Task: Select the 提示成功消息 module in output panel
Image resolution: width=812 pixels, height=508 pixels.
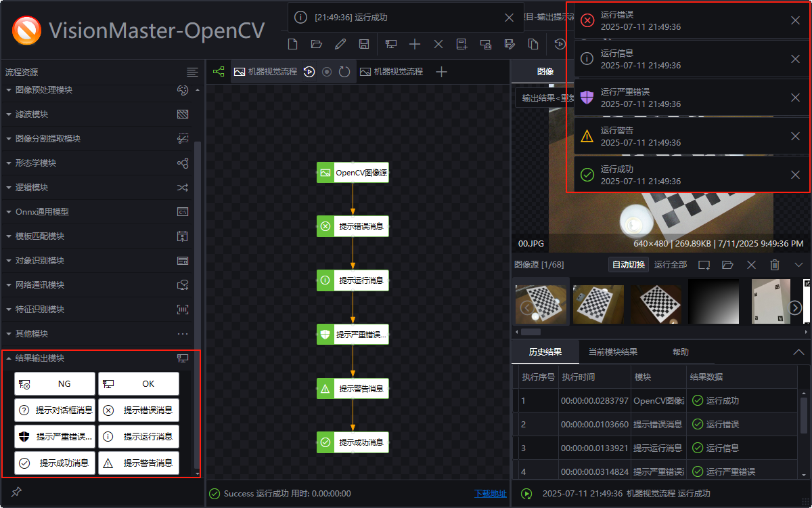Action: click(x=54, y=463)
